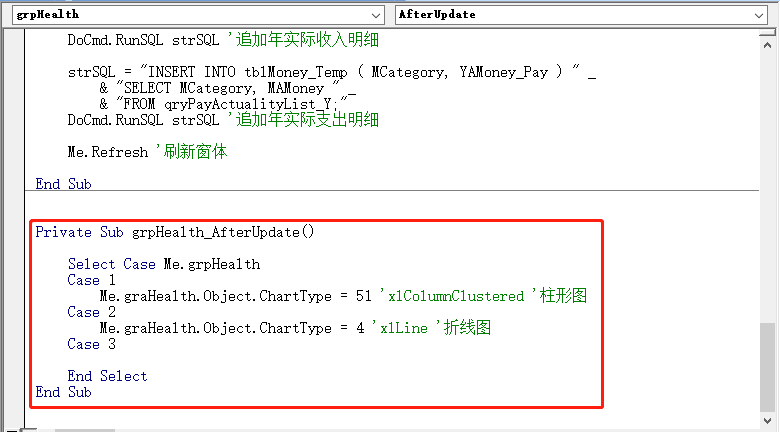Click the 'Me.Refresh' code line
The width and height of the screenshot is (780, 432).
click(x=147, y=152)
